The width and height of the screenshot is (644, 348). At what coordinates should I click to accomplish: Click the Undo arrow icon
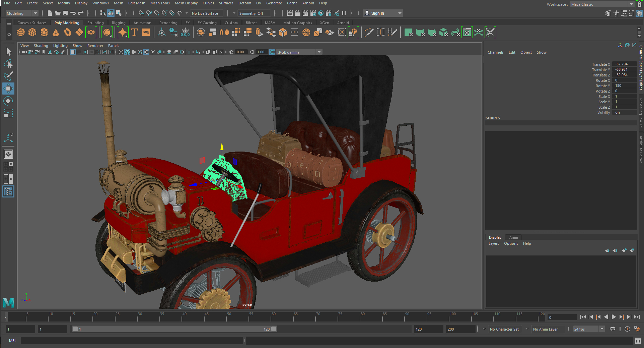pos(73,13)
